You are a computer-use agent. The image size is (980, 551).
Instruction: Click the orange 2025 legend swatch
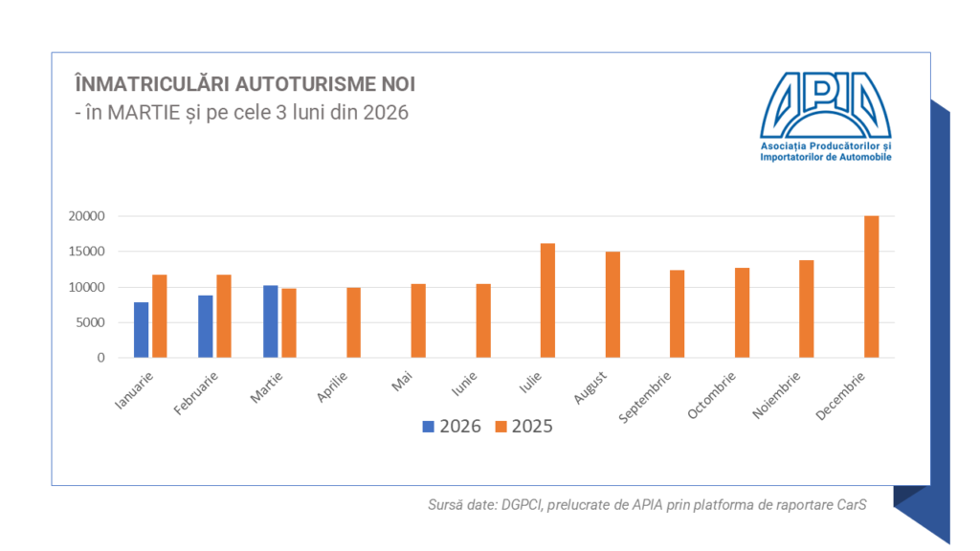[500, 427]
